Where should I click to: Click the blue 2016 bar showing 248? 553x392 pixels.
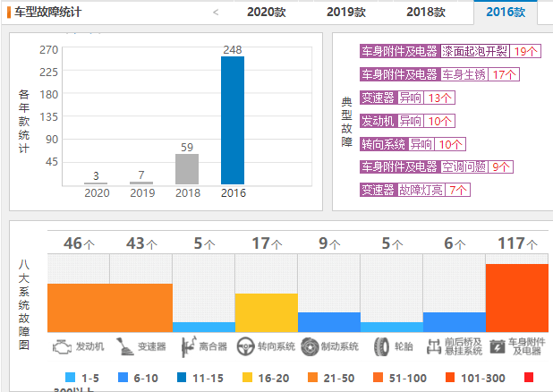[233, 120]
